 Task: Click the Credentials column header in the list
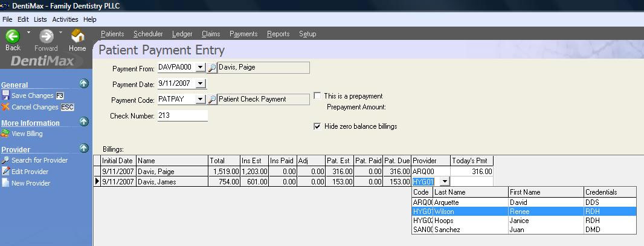610,192
